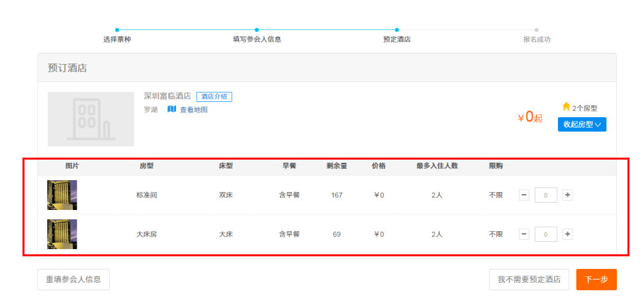Screen dimensions: 644x302
Task: Click remaining count 167
Action: (337, 195)
